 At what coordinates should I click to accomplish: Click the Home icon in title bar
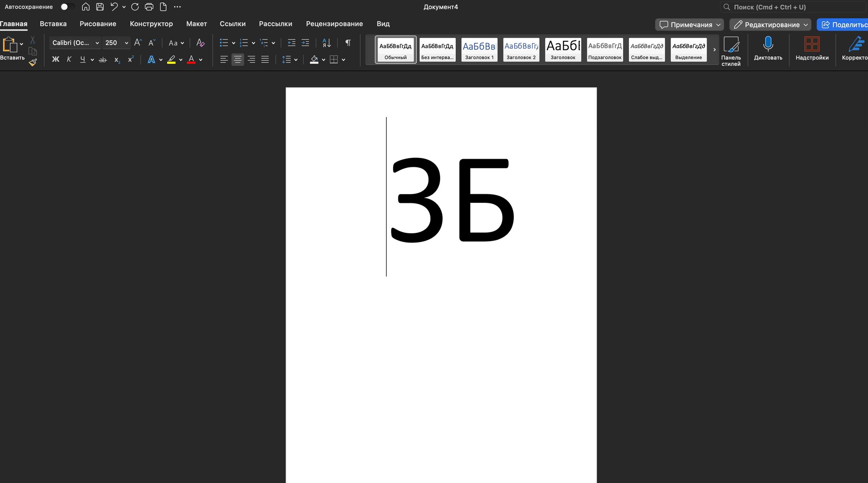pyautogui.click(x=86, y=7)
